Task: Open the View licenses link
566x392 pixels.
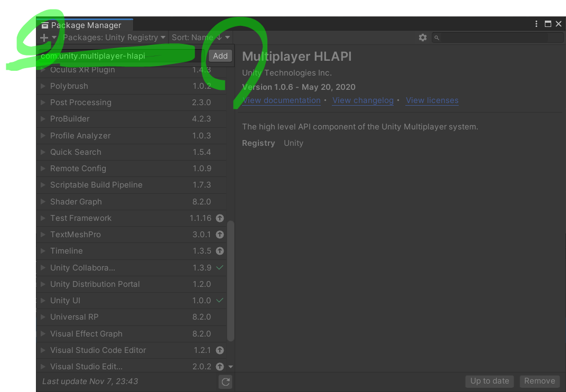Action: click(432, 100)
